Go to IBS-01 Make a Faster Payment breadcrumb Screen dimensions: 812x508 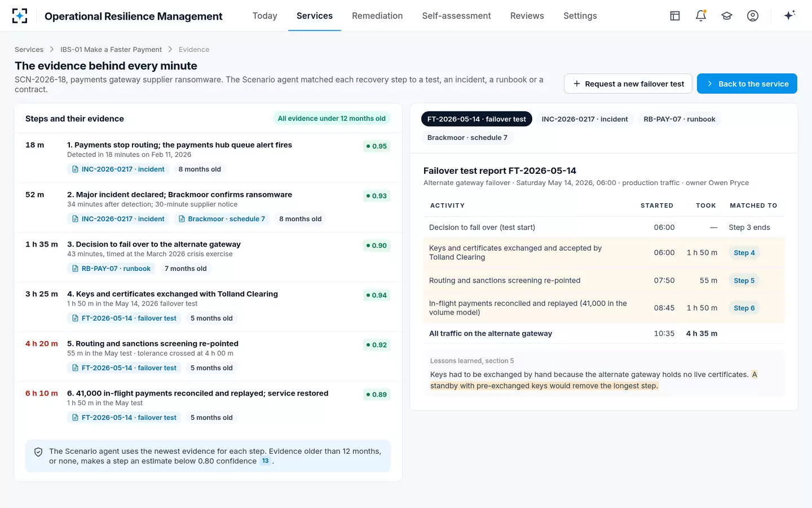(x=111, y=50)
